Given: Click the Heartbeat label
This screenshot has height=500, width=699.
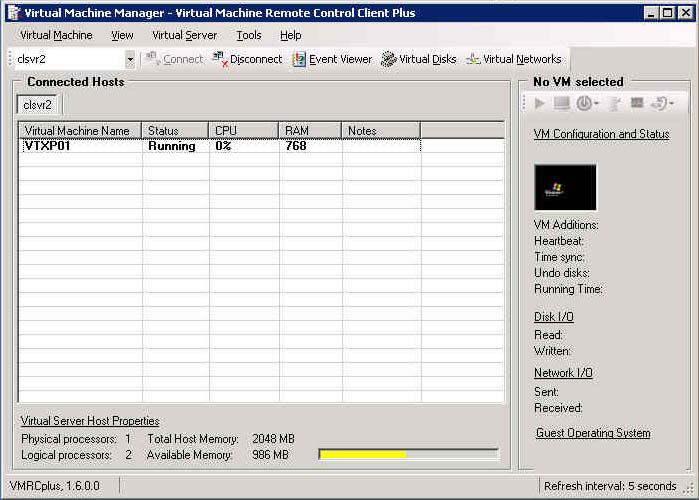Looking at the screenshot, I should (559, 241).
